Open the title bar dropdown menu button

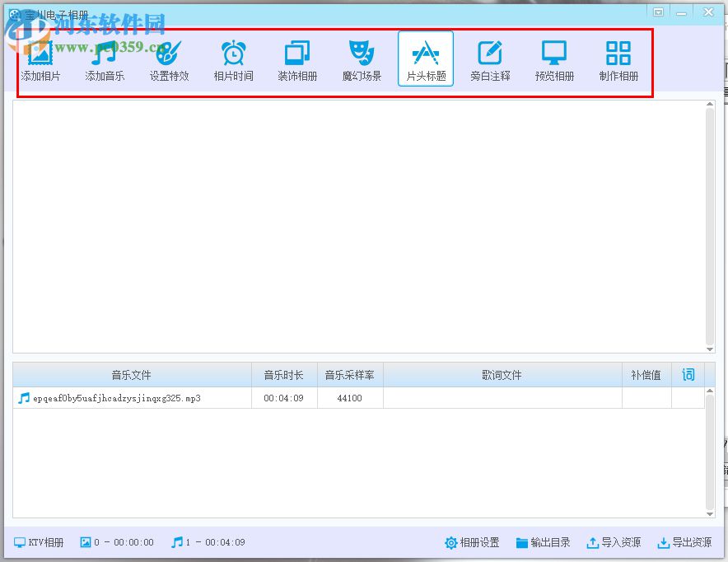[658, 12]
